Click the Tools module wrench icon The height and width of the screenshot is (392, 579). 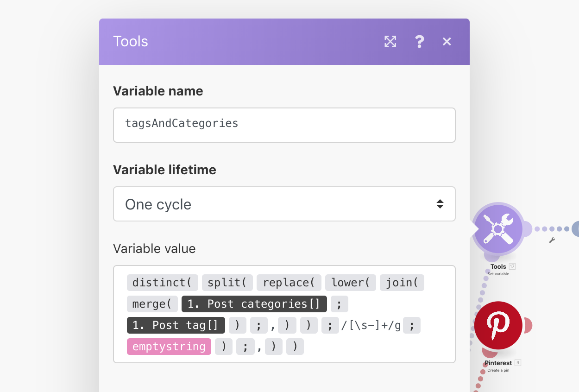(498, 229)
